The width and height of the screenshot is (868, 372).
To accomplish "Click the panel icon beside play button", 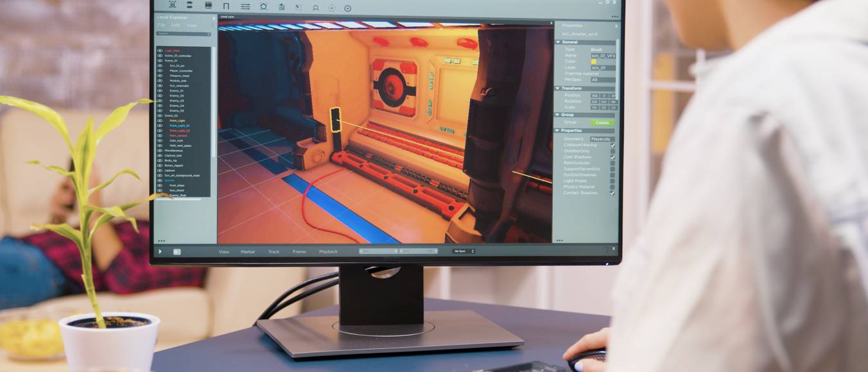I will 177,251.
